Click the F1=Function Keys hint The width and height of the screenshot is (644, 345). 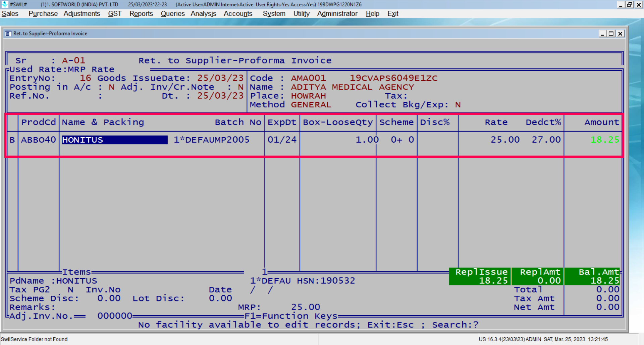click(x=291, y=316)
